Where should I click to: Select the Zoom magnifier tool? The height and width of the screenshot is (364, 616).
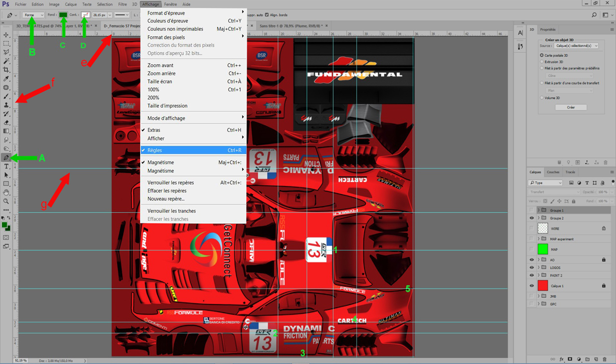pos(6,201)
